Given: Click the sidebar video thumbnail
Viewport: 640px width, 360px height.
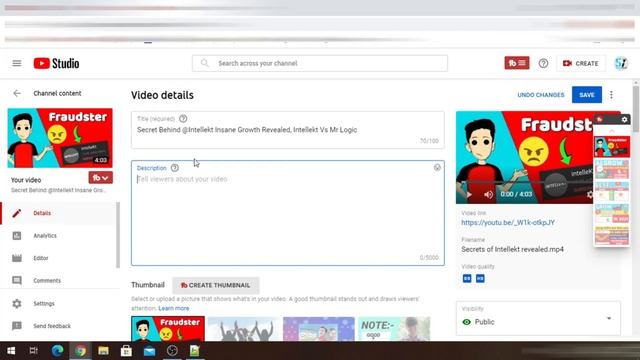Looking at the screenshot, I should coord(60,138).
